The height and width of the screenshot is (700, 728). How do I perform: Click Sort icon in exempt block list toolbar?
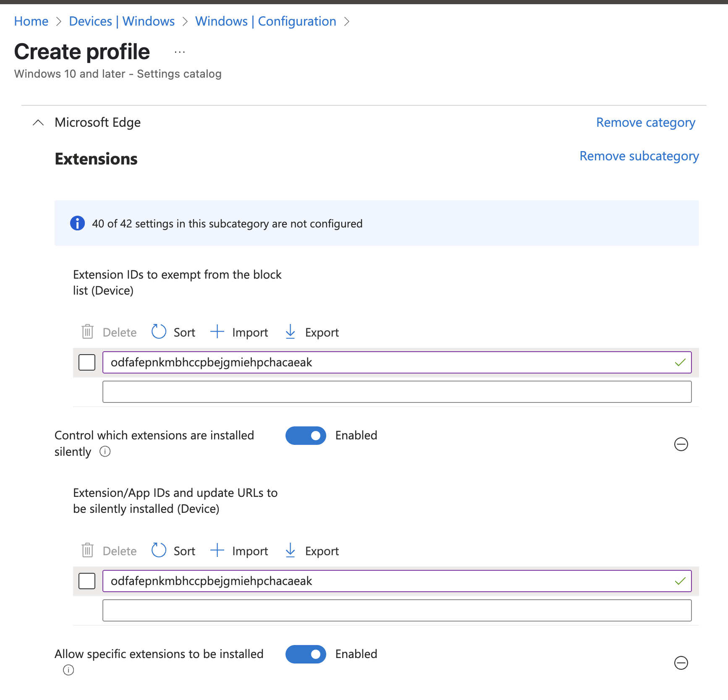159,332
